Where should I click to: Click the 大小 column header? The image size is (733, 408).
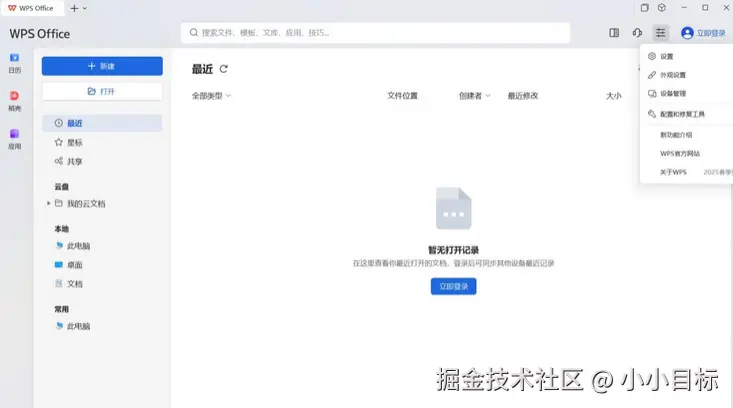(613, 96)
